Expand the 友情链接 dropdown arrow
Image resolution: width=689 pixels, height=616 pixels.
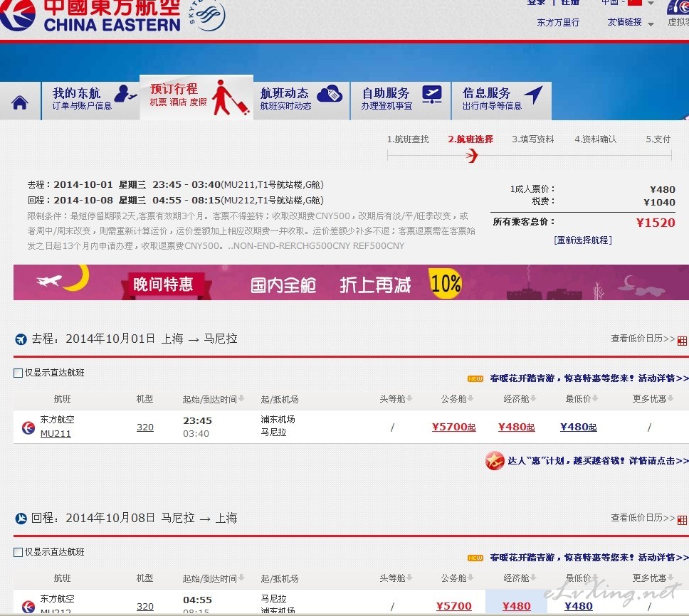651,24
